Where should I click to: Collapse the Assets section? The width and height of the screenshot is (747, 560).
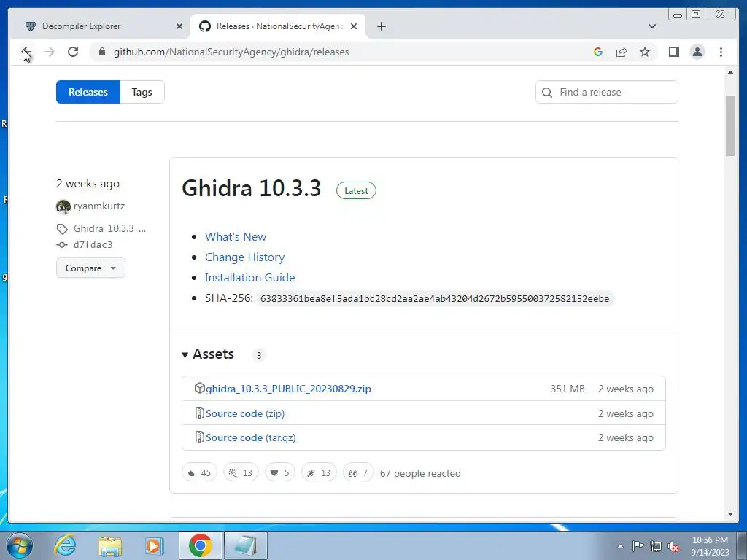click(208, 354)
